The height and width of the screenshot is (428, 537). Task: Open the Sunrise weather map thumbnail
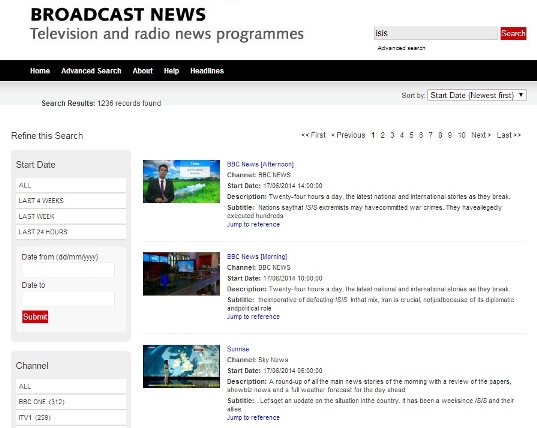[182, 366]
